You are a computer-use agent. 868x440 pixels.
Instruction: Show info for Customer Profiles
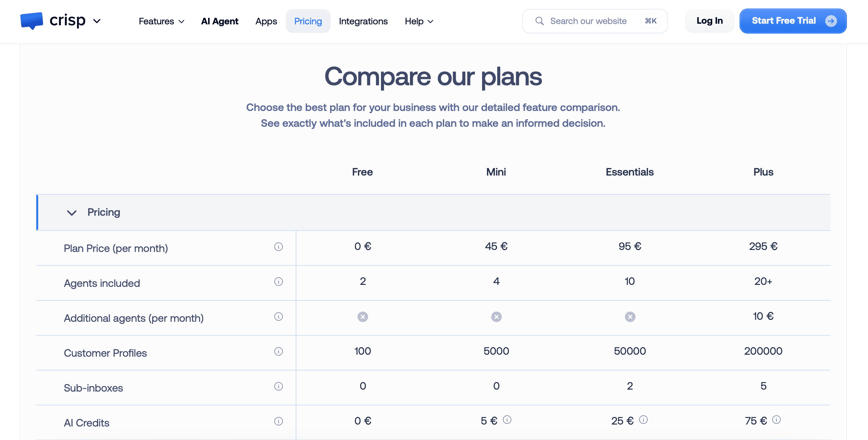pyautogui.click(x=278, y=351)
